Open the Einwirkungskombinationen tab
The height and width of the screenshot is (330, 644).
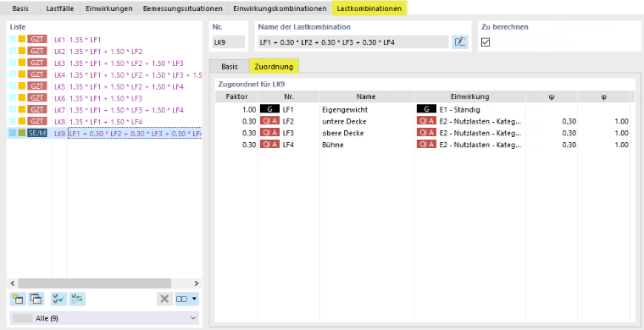coord(280,8)
